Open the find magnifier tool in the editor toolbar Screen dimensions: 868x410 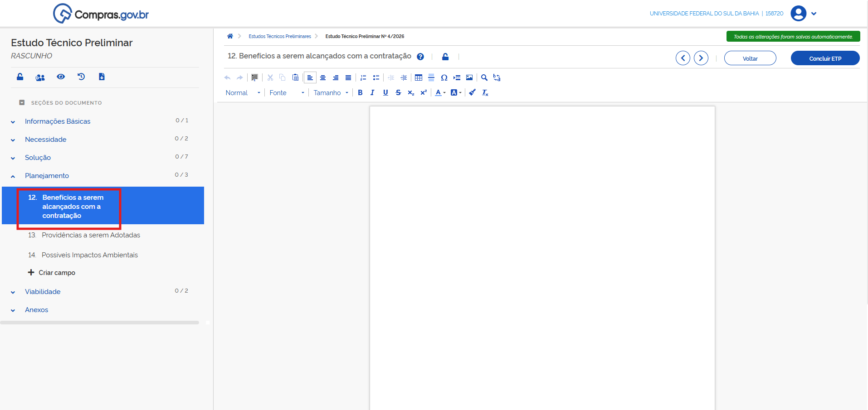click(x=484, y=77)
